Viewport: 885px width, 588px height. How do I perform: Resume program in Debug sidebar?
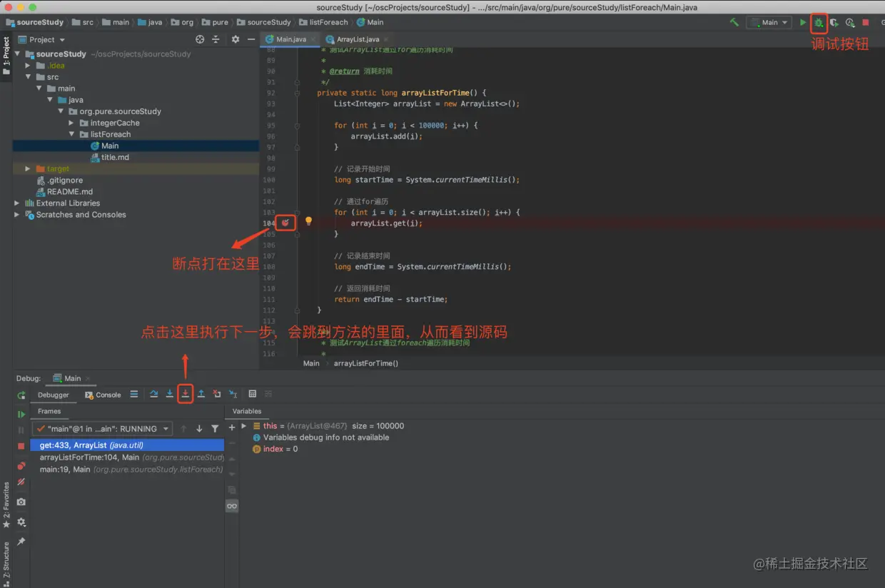[x=21, y=414]
